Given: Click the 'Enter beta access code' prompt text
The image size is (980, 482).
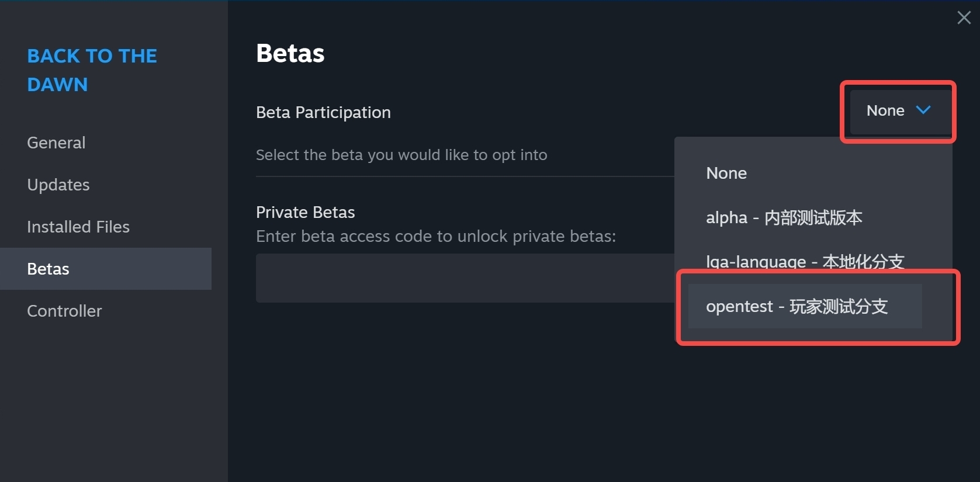Looking at the screenshot, I should click(x=436, y=236).
